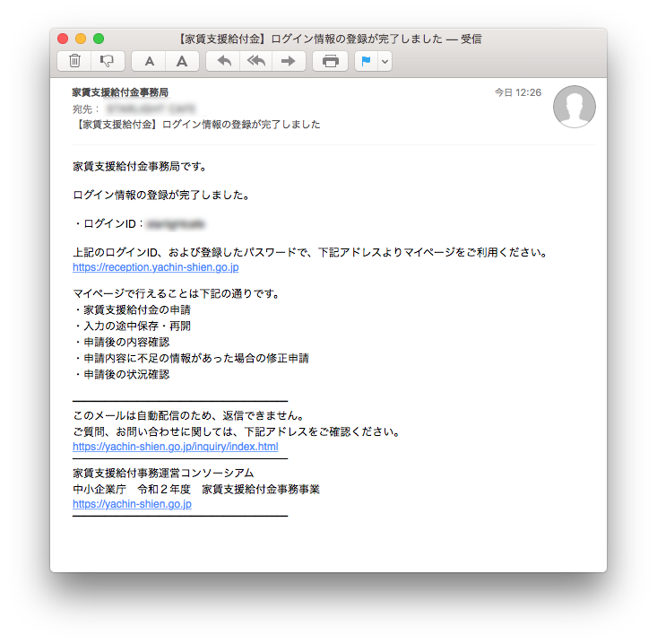The width and height of the screenshot is (657, 644).
Task: Click the Reply All double-arrow icon
Action: coord(256,61)
